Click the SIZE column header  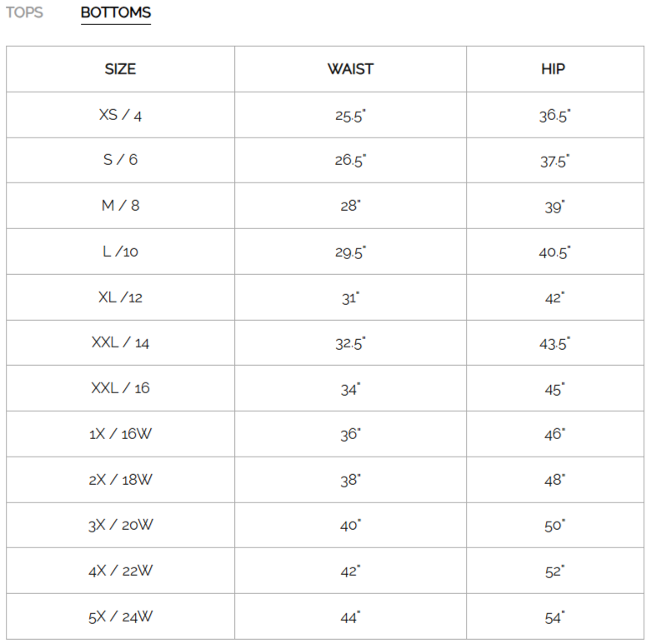(x=120, y=69)
